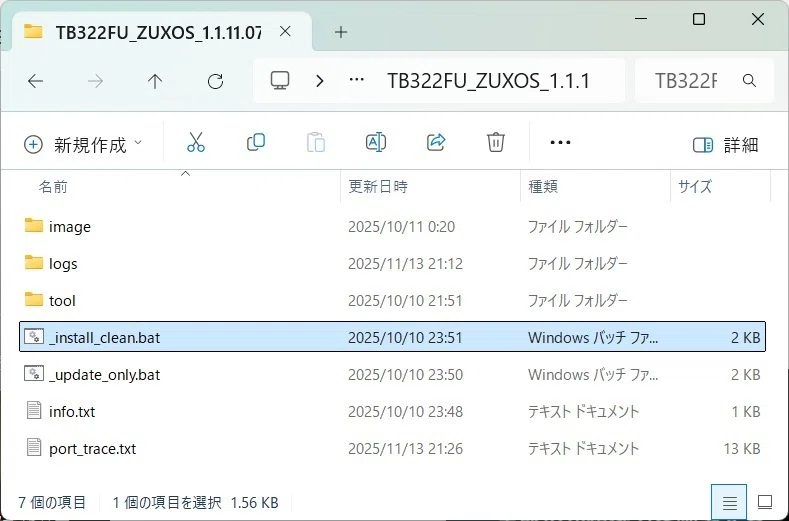Click the Delete trash can icon
Viewport: 789px width, 521px height.
pyautogui.click(x=496, y=142)
